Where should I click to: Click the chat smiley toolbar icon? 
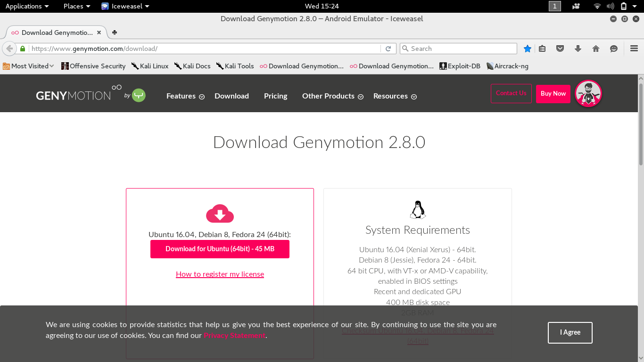[x=614, y=49]
